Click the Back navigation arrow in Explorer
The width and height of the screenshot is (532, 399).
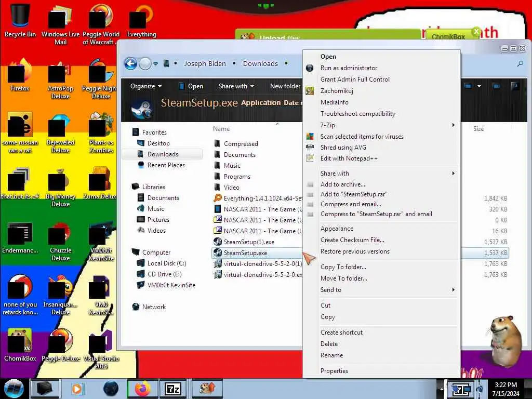[130, 63]
